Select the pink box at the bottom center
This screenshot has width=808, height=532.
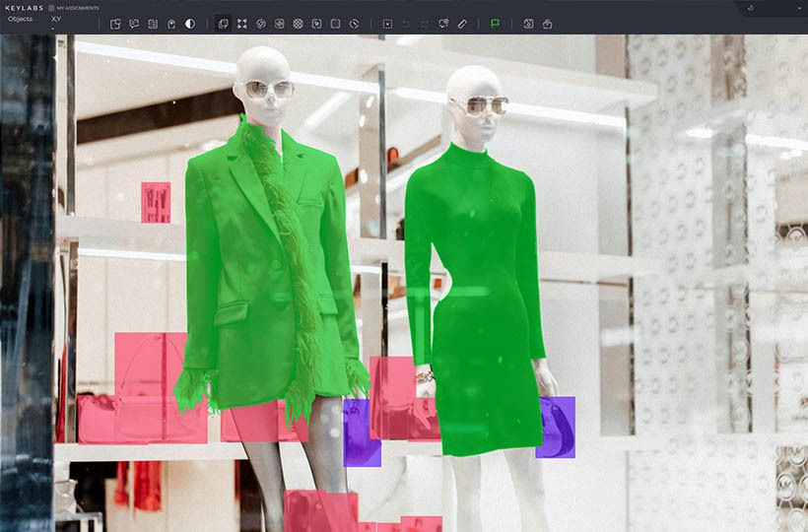pyautogui.click(x=320, y=511)
